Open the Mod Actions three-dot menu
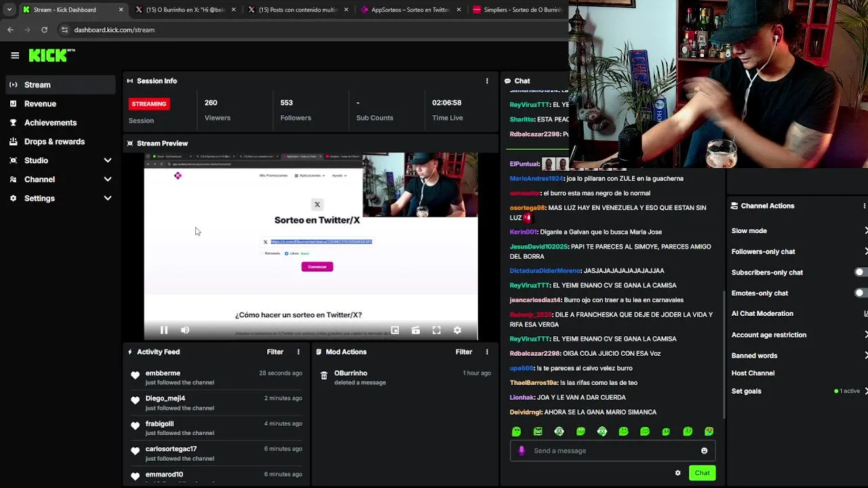868x488 pixels. 487,352
